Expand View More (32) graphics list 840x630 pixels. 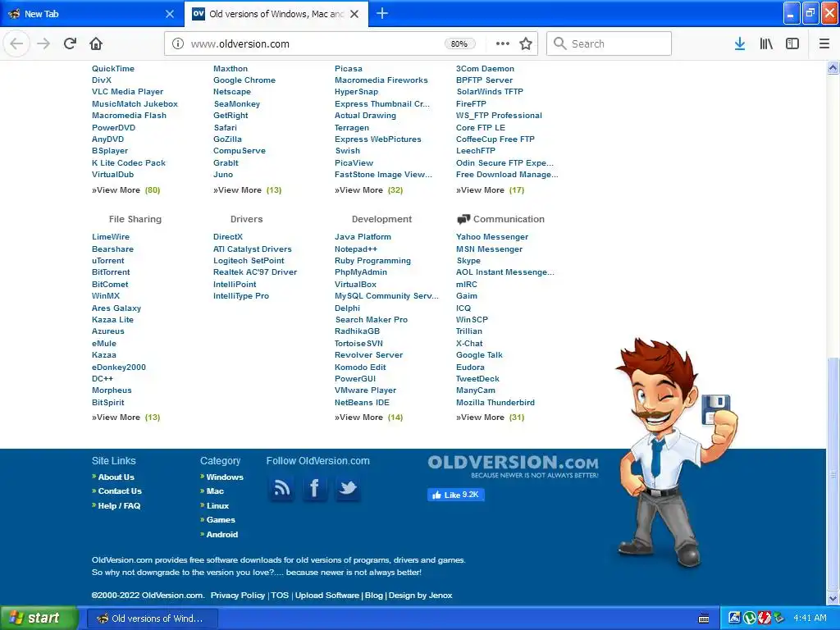coord(369,190)
